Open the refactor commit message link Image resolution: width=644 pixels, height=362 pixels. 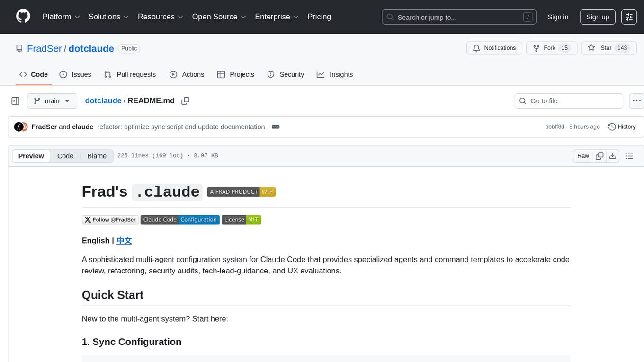coord(181,127)
